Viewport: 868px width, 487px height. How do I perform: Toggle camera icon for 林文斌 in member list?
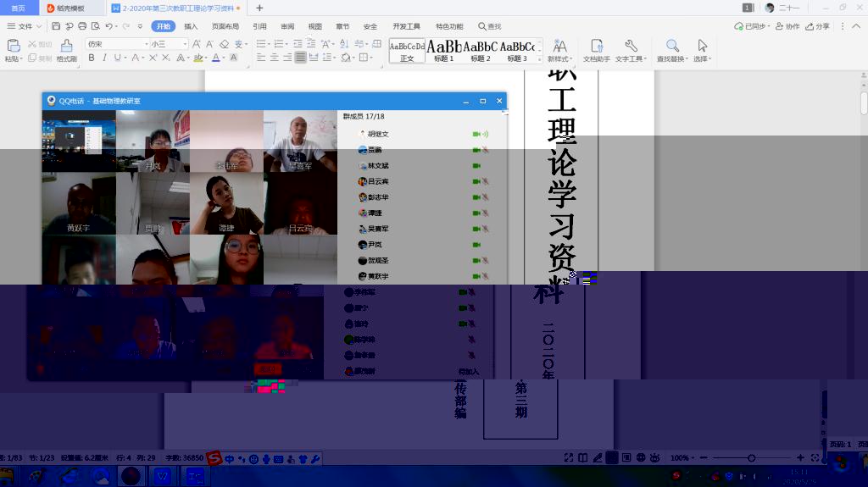click(x=476, y=165)
